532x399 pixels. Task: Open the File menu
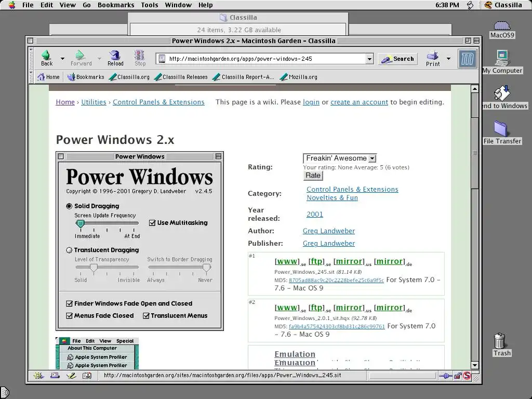pyautogui.click(x=28, y=5)
